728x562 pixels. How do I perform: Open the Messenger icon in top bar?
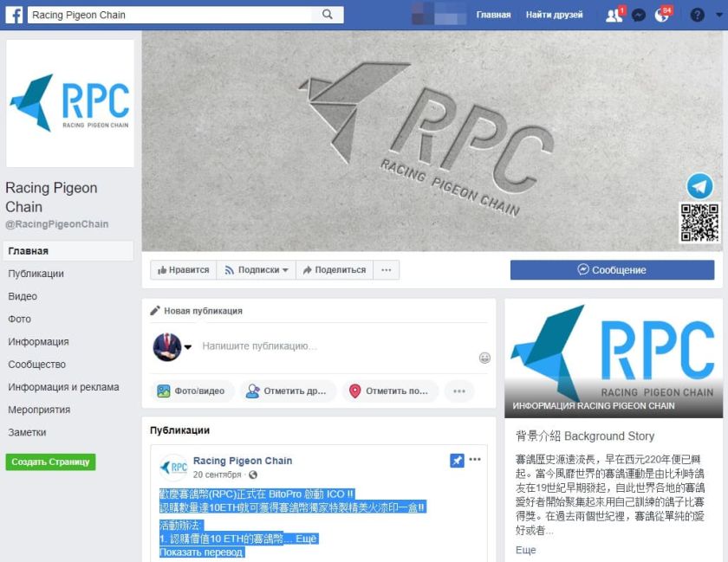click(639, 16)
